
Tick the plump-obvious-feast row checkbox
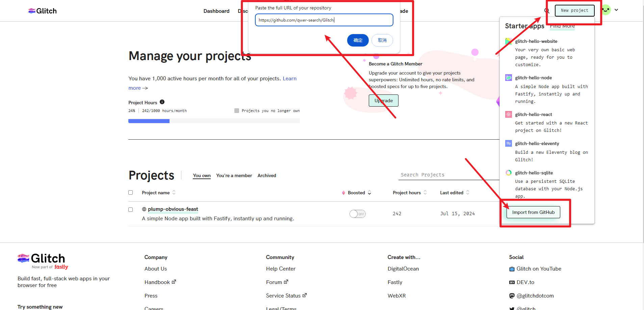coord(130,209)
